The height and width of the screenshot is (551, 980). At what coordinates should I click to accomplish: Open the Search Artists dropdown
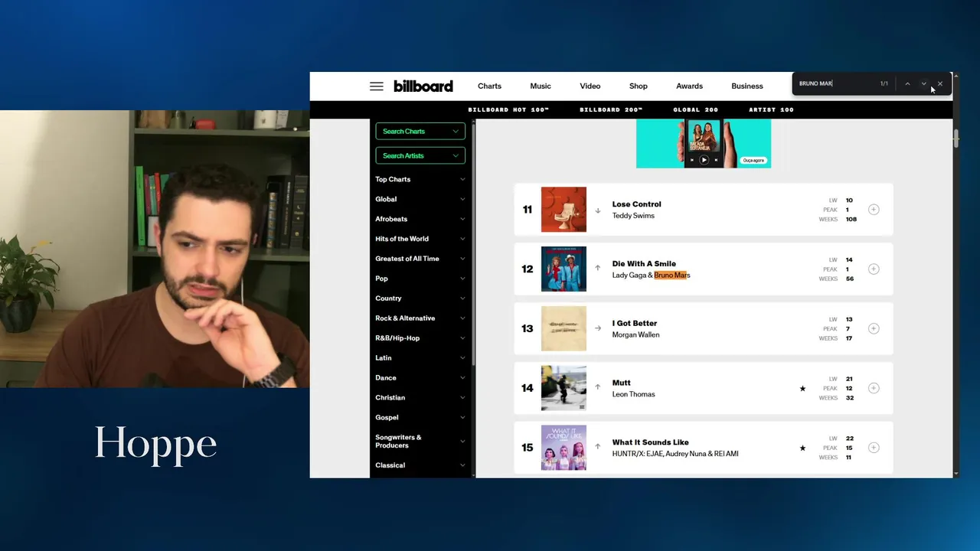click(420, 155)
